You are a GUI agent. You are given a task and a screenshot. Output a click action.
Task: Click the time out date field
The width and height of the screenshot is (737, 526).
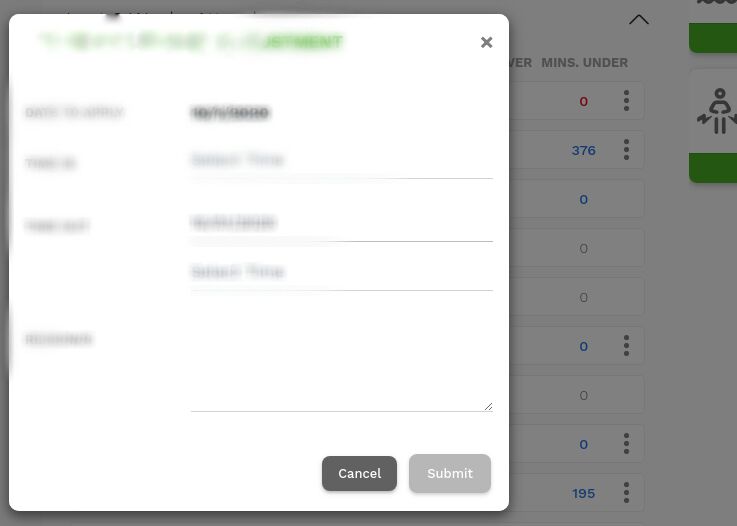tap(341, 223)
